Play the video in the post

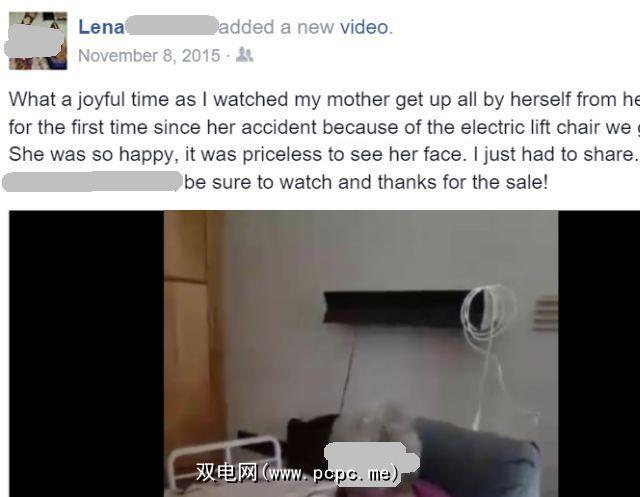point(361,353)
